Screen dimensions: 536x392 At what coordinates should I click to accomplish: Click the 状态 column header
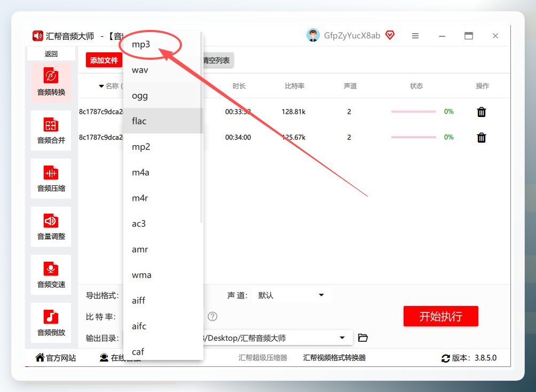[416, 86]
